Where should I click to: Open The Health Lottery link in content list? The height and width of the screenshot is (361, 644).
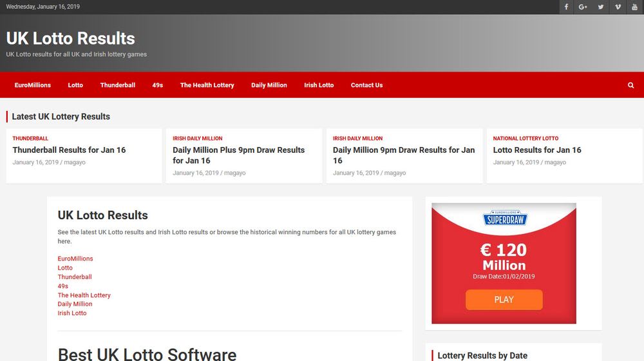click(84, 295)
